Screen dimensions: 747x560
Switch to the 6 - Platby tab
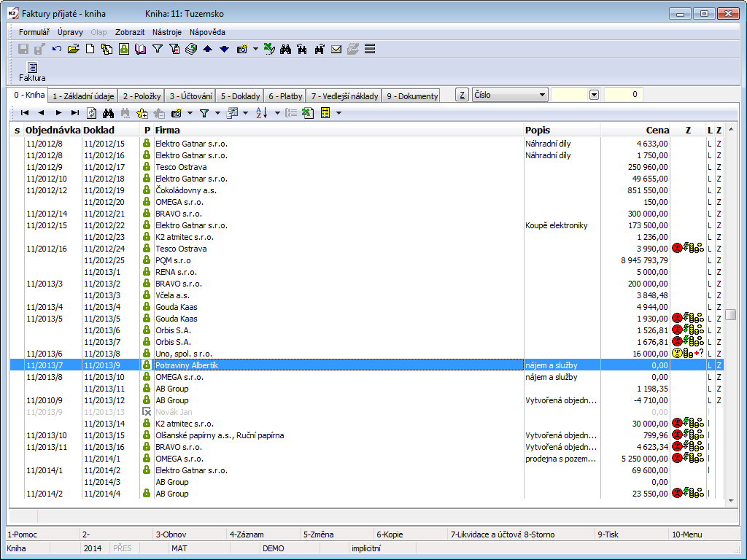tap(285, 96)
